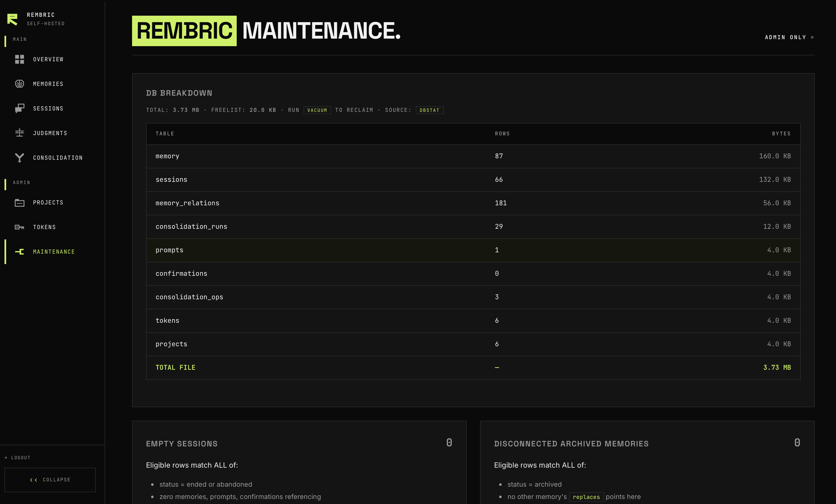
Task: Select the projects table row name
Action: (171, 344)
